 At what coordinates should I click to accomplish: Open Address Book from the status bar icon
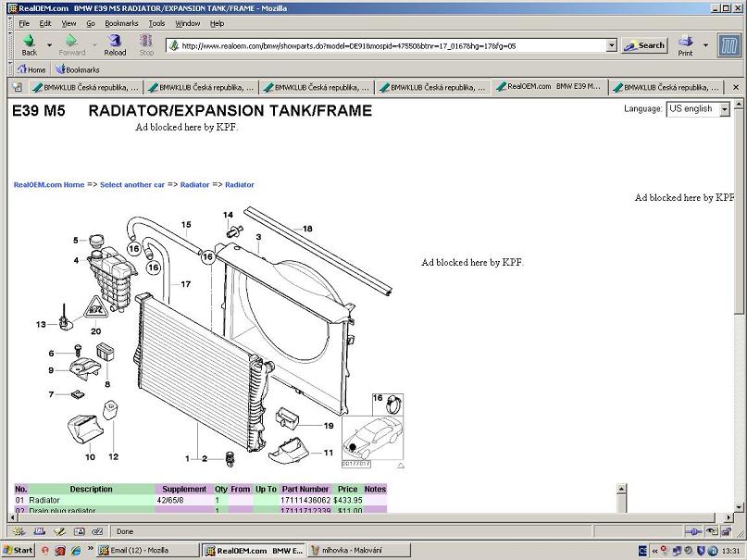(x=79, y=531)
